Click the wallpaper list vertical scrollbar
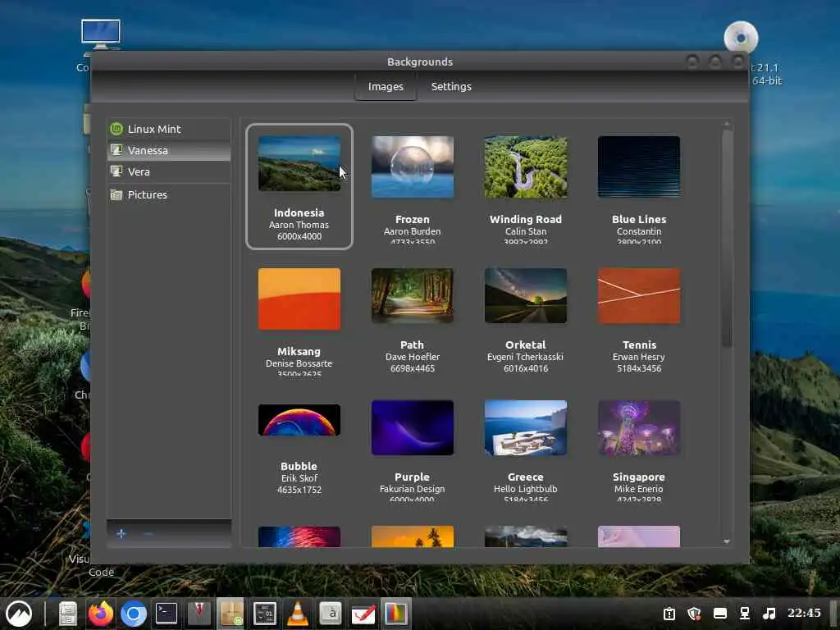 (x=727, y=239)
